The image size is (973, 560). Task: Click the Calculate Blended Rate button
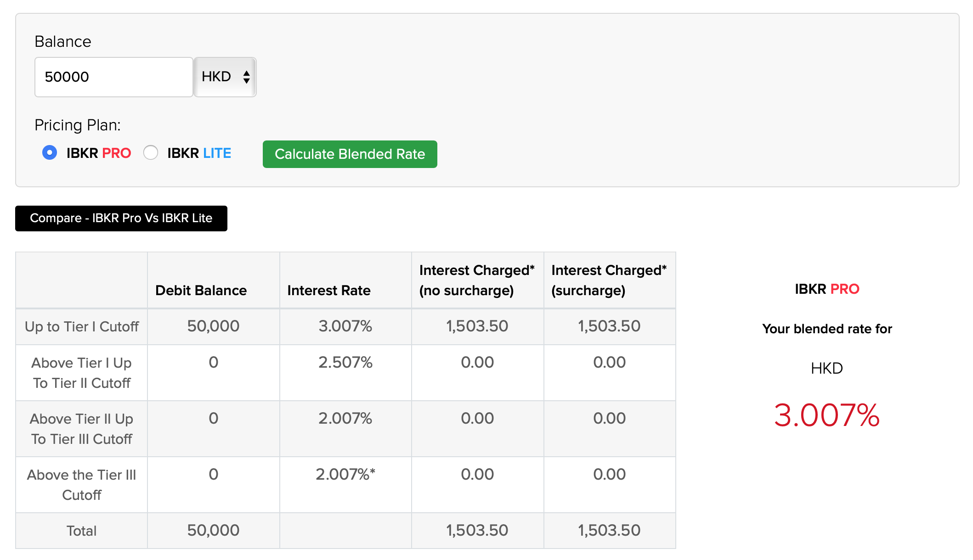[x=350, y=154]
